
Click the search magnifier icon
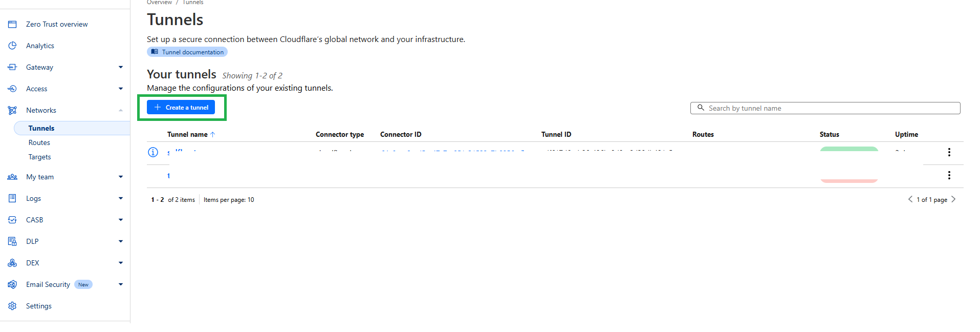pos(701,108)
